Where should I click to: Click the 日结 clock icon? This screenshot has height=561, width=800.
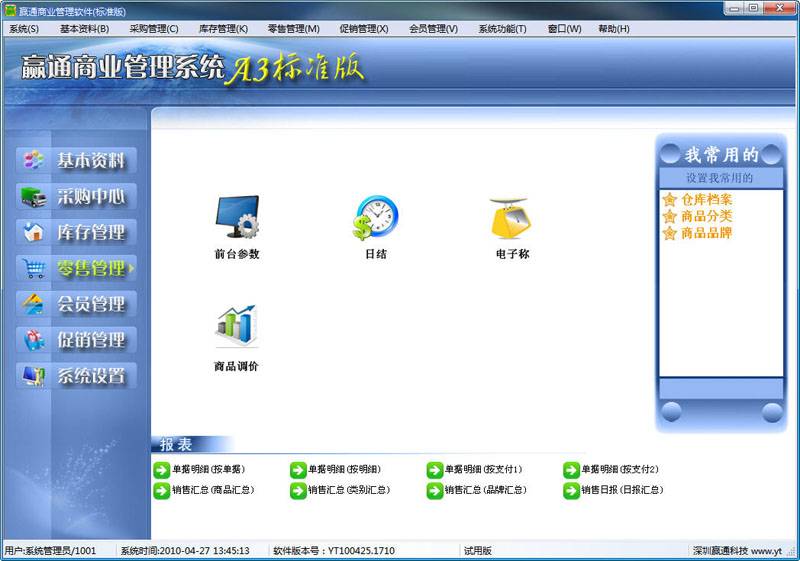376,218
